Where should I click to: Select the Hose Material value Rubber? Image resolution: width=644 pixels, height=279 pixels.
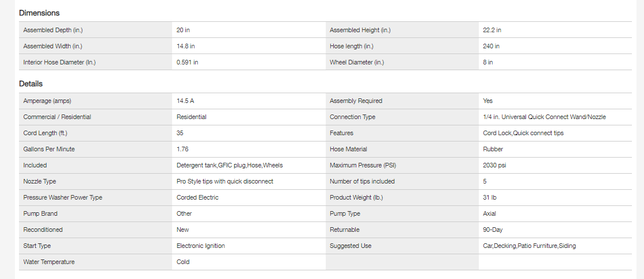493,150
